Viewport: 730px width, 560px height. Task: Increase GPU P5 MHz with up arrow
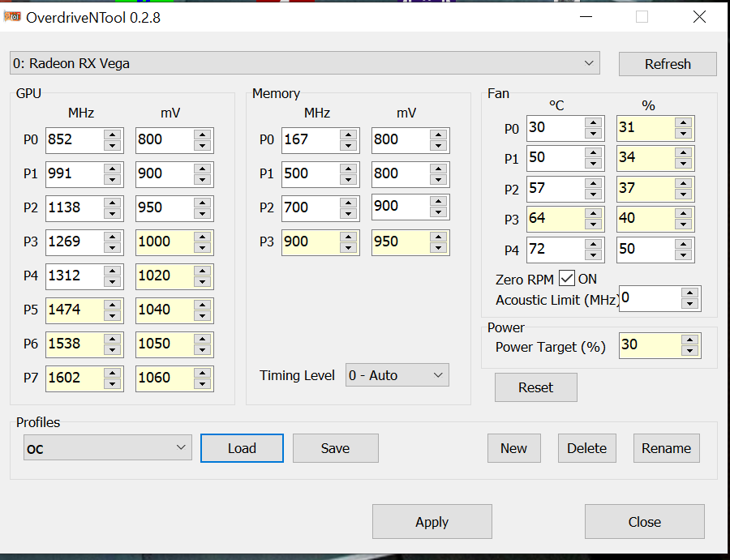pos(112,304)
